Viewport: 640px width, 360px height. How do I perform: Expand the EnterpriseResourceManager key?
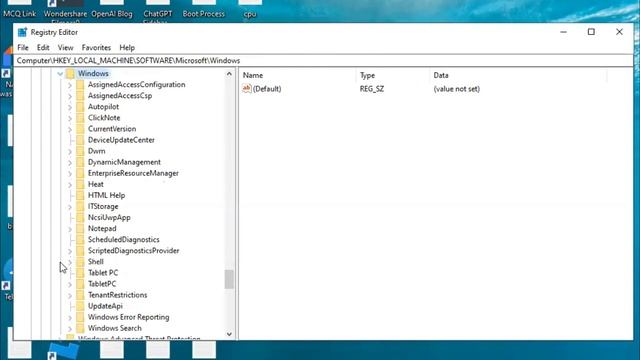pos(70,173)
